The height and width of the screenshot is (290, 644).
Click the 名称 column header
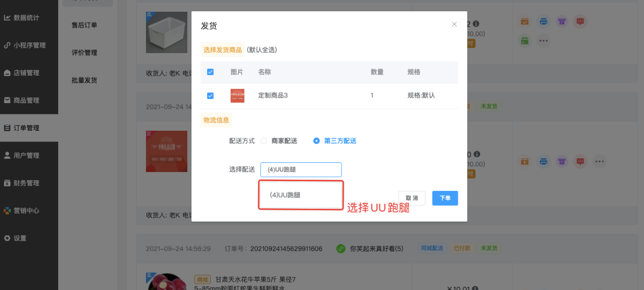point(264,72)
